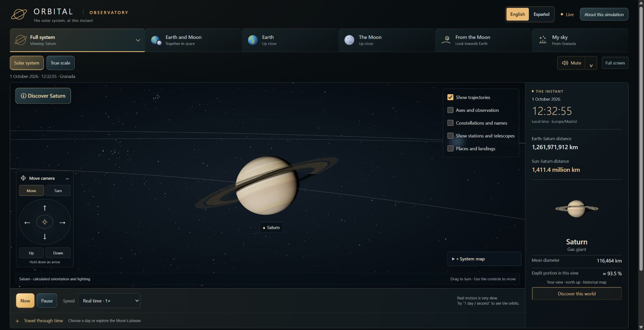Click Discover this world button
Image resolution: width=644 pixels, height=330 pixels.
click(x=576, y=293)
